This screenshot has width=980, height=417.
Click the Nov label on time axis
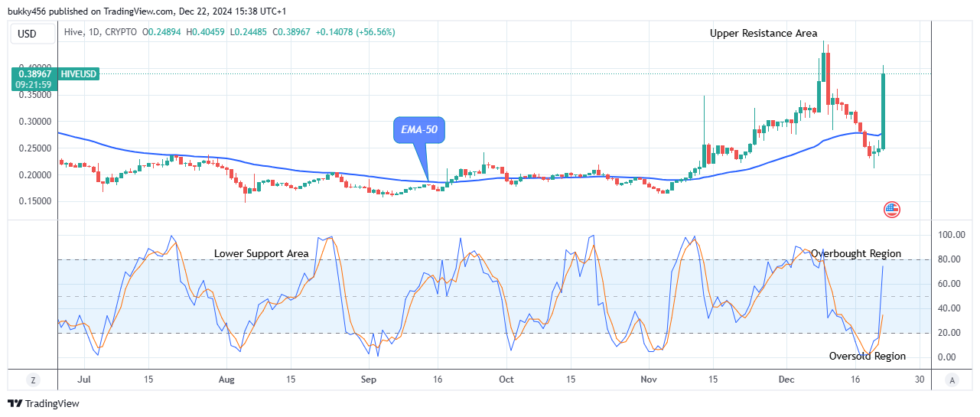[x=649, y=380]
